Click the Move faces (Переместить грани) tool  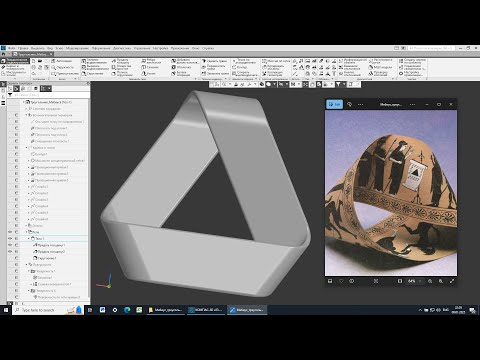pos(213,67)
